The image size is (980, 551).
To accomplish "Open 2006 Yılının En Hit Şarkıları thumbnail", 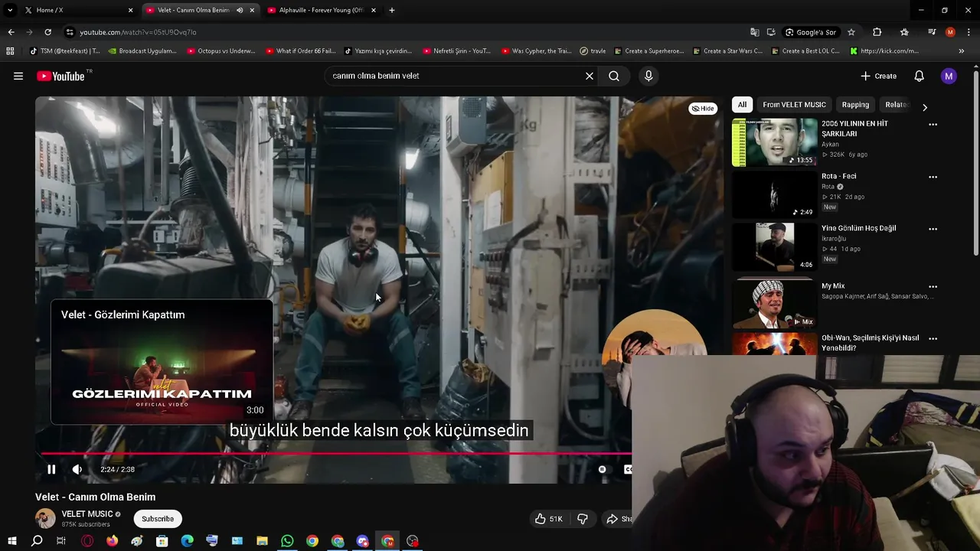I will pyautogui.click(x=774, y=142).
